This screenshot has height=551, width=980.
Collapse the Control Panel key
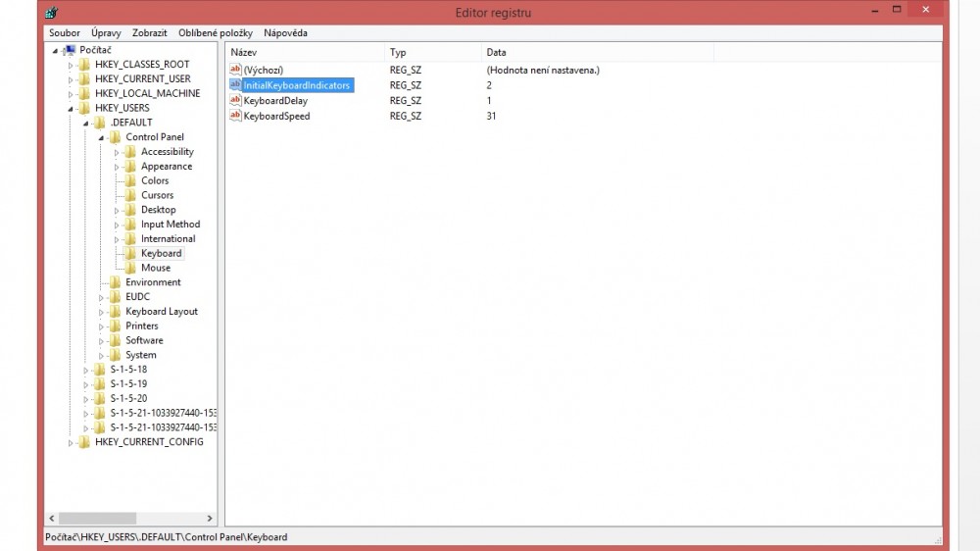point(101,137)
